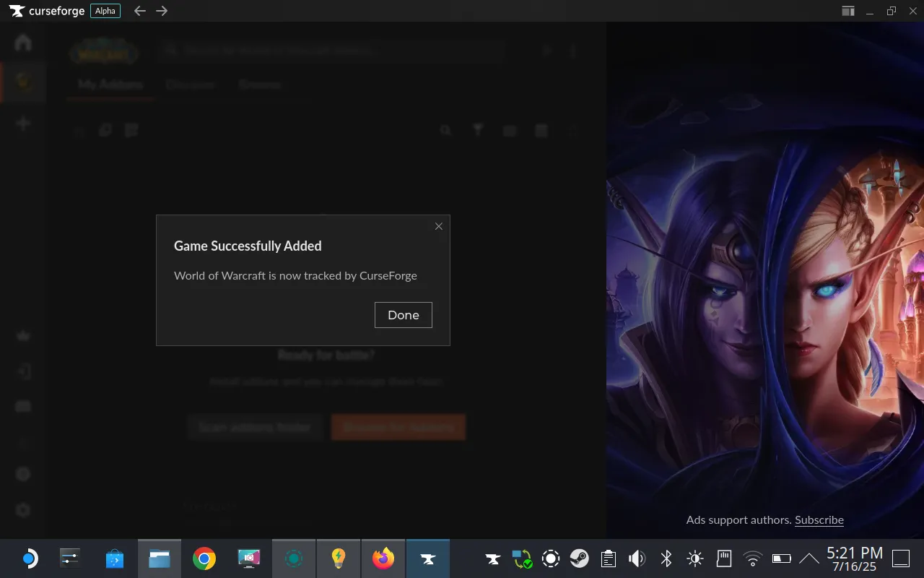Toggle Bluetooth from the taskbar
Screen dimensions: 924x578
click(665, 558)
